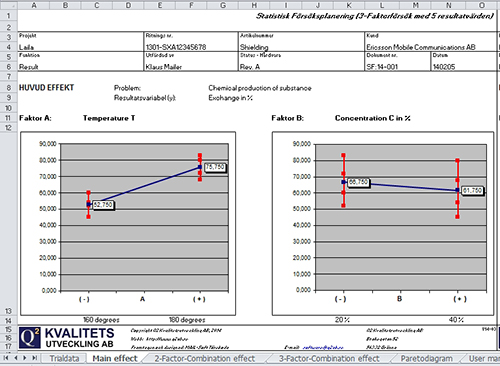
Task: Click the Exchange in % result variable text
Action: tap(231, 98)
